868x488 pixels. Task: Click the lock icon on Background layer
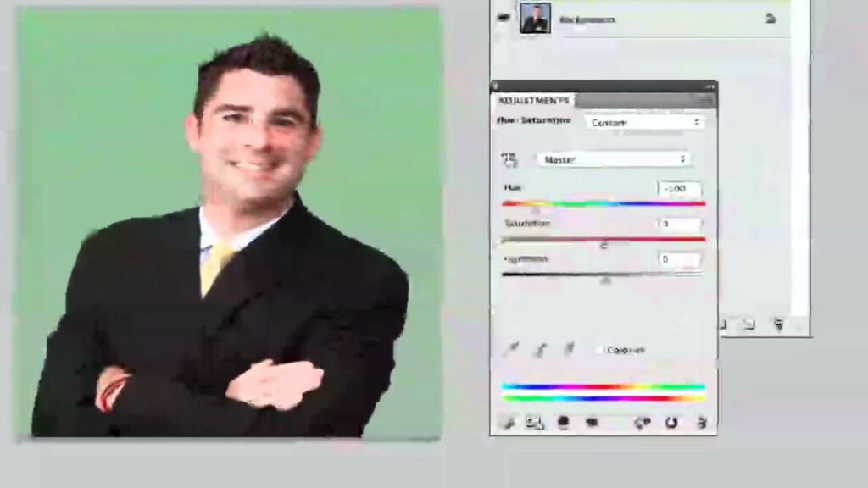point(770,18)
